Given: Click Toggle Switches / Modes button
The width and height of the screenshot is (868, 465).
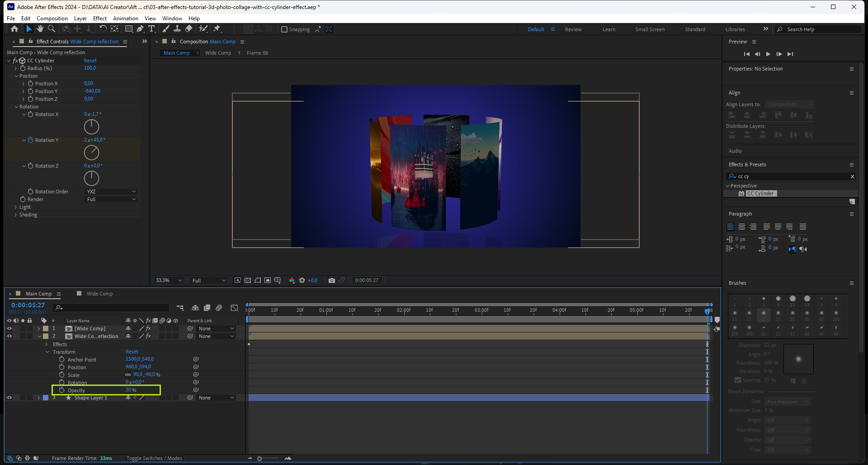Looking at the screenshot, I should [154, 458].
